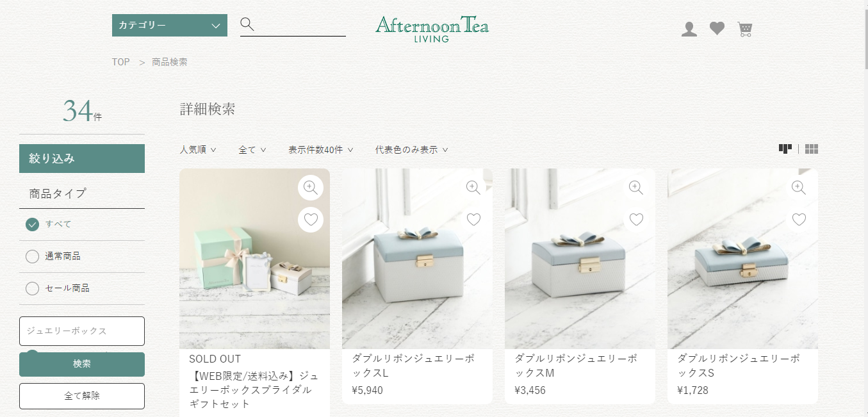
Task: Expand the カテゴリー dropdown
Action: click(170, 26)
